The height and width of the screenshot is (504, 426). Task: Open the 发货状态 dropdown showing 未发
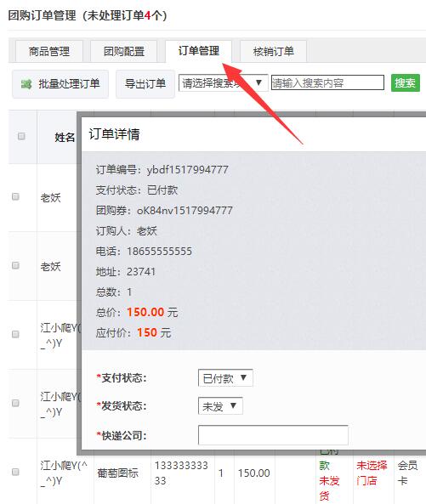(x=220, y=406)
